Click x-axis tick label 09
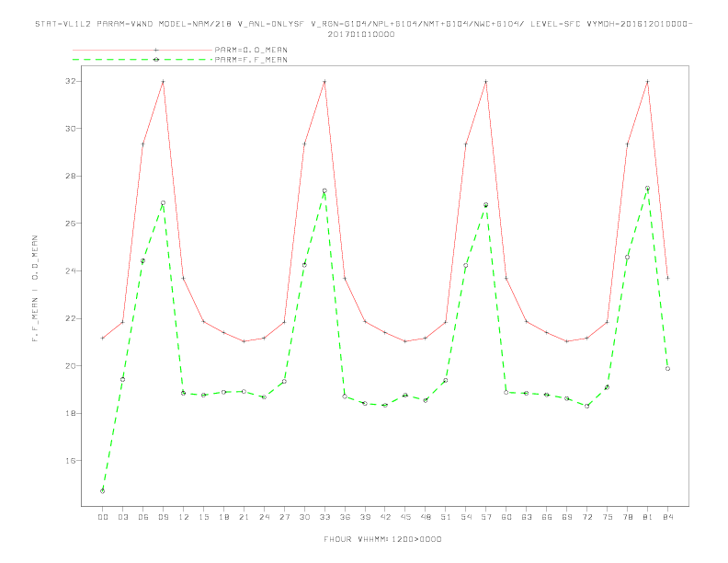The height and width of the screenshot is (563, 728). pos(163,517)
